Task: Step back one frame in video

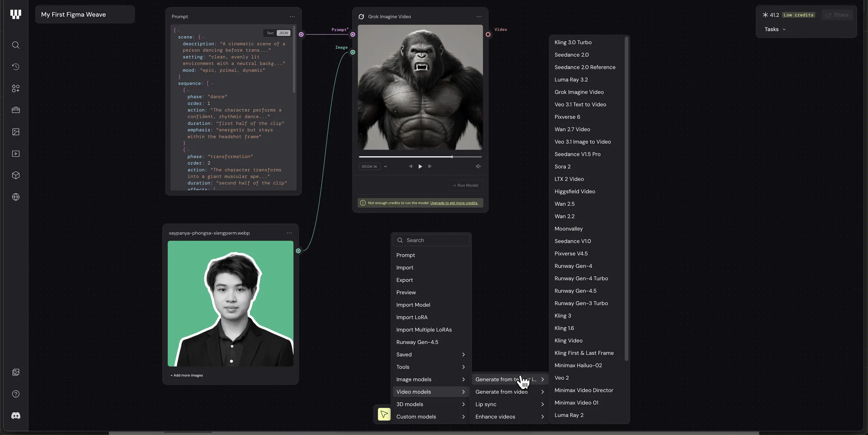Action: (x=411, y=166)
